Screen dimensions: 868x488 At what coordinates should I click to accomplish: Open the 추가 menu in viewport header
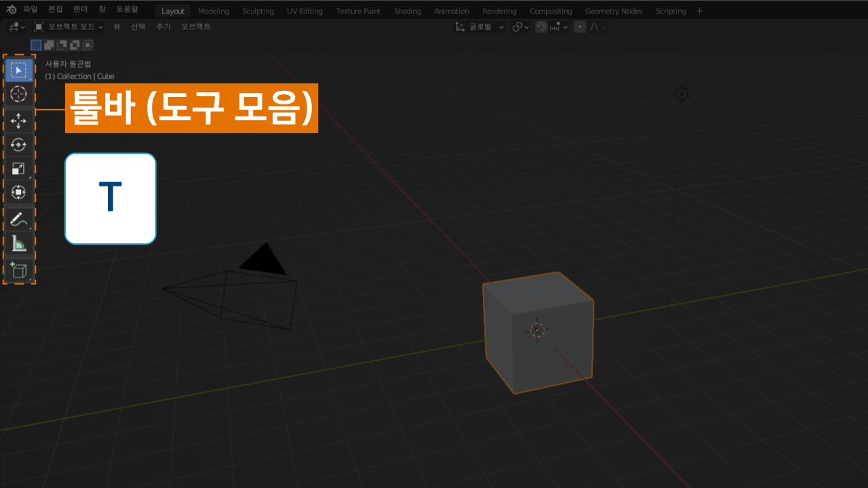163,27
